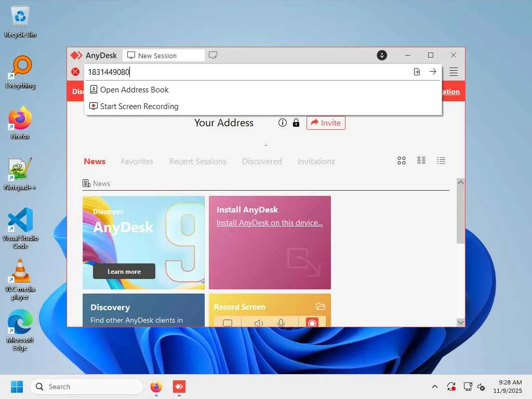Select the Firefox desktop shortcut
This screenshot has width=532, height=399.
point(20,123)
